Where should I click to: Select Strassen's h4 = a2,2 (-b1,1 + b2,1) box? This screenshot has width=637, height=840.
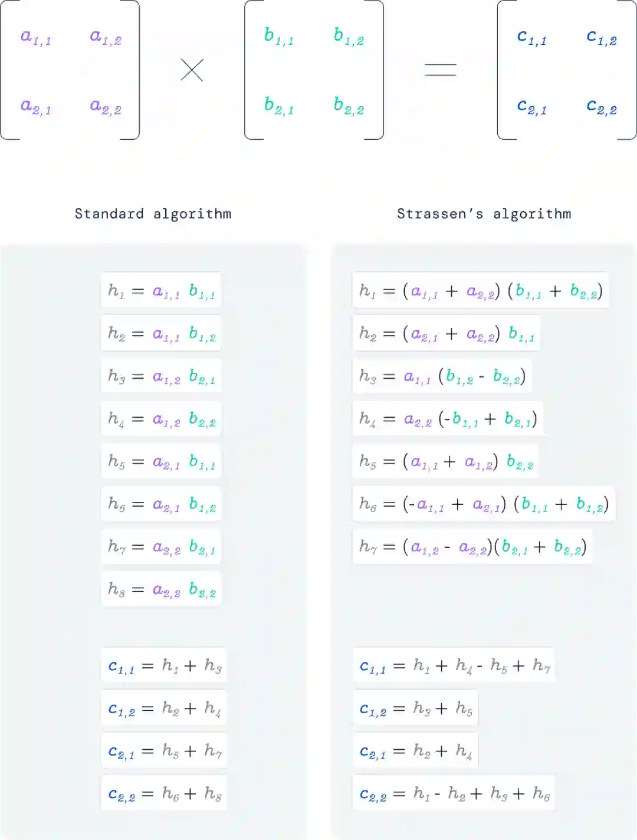[x=448, y=419]
